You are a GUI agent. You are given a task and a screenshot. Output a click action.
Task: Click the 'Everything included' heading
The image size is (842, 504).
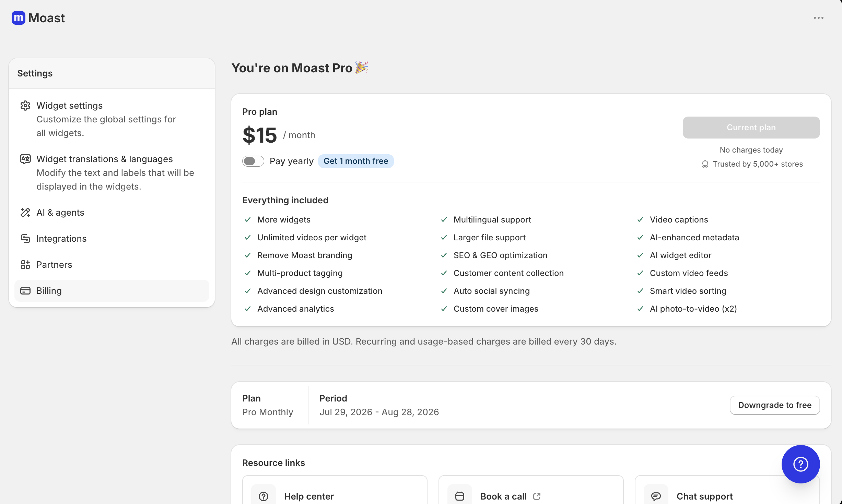(x=285, y=200)
